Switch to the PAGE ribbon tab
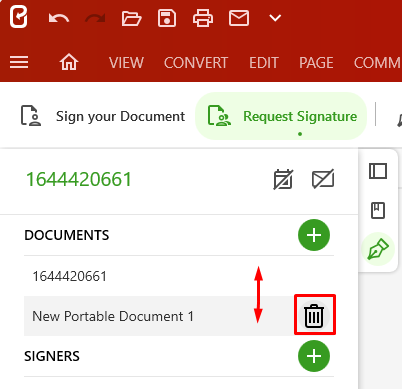Viewport: 402px width, 389px height. coord(316,63)
